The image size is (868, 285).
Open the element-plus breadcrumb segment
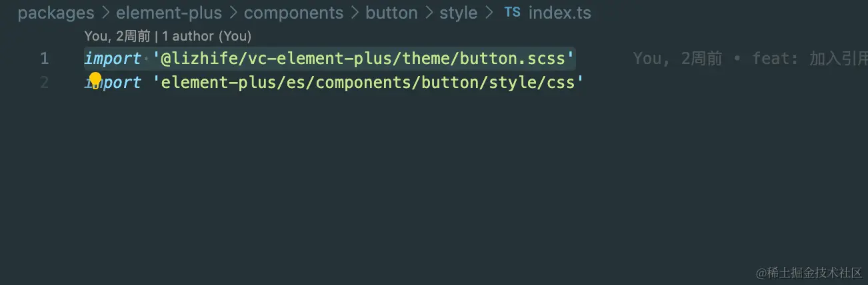coord(169,13)
